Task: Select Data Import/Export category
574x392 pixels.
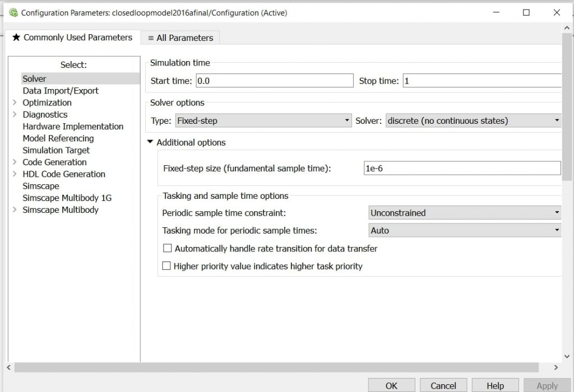Action: [x=61, y=91]
